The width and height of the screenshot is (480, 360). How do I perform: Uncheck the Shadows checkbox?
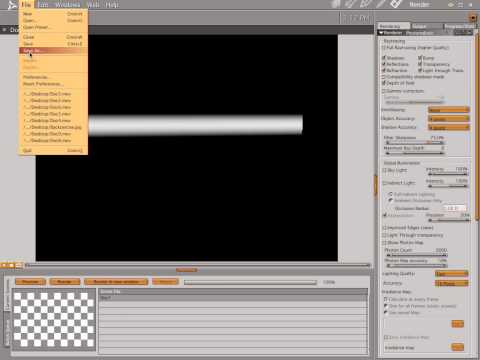point(384,58)
